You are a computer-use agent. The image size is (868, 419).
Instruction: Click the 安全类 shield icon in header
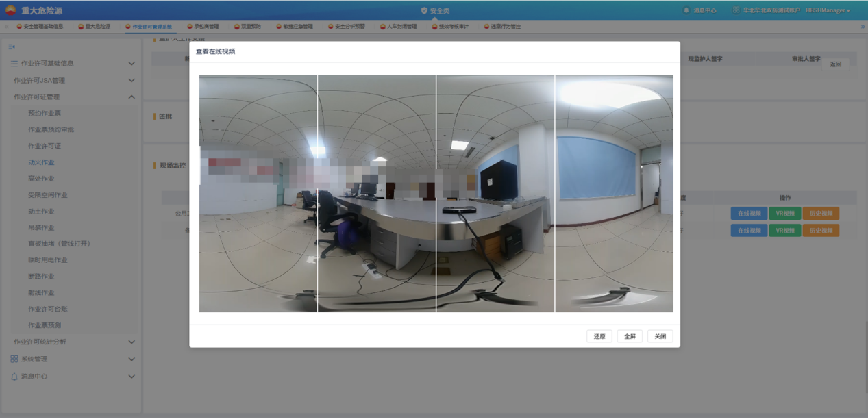424,11
